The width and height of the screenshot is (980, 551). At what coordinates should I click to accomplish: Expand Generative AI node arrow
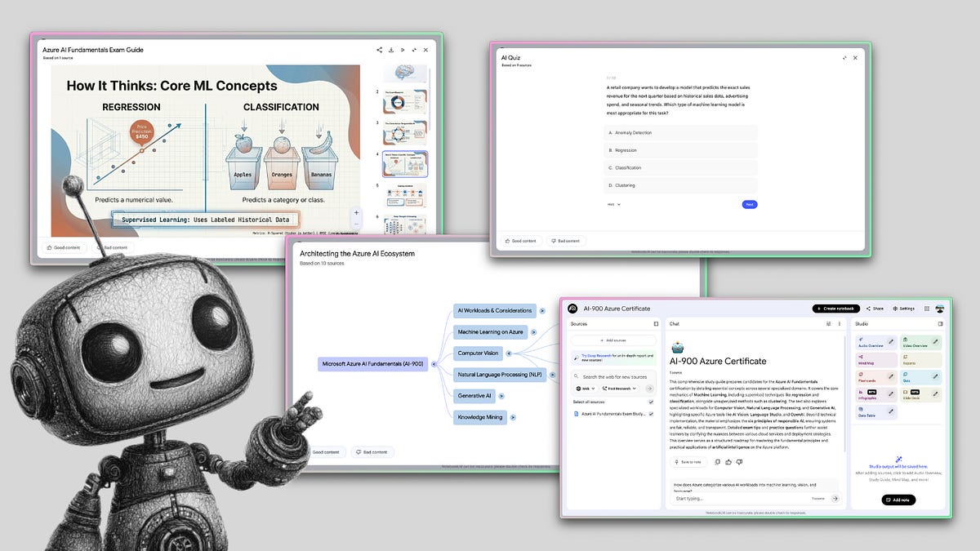click(x=501, y=396)
